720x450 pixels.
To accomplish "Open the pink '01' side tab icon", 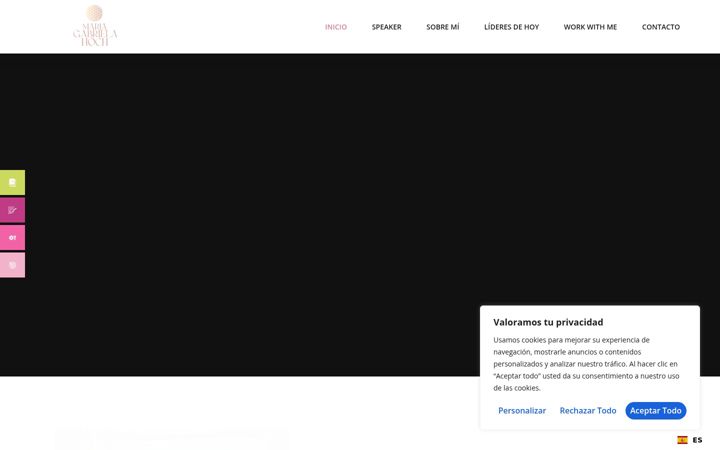I will [x=12, y=237].
